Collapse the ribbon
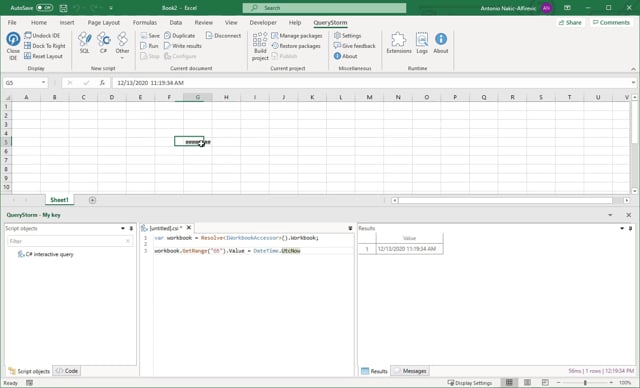 coord(633,69)
